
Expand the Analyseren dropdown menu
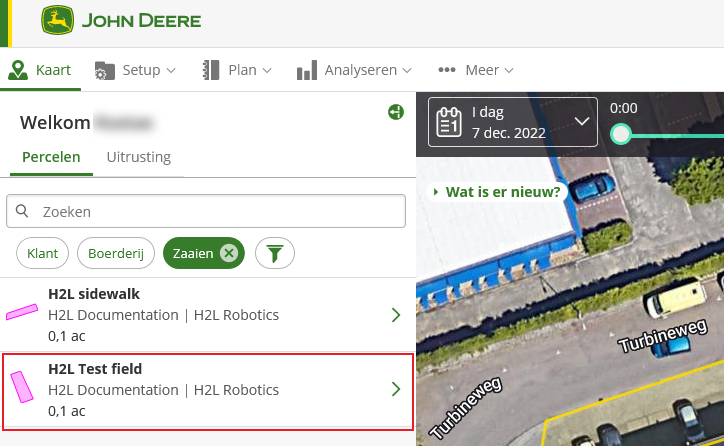click(x=355, y=70)
